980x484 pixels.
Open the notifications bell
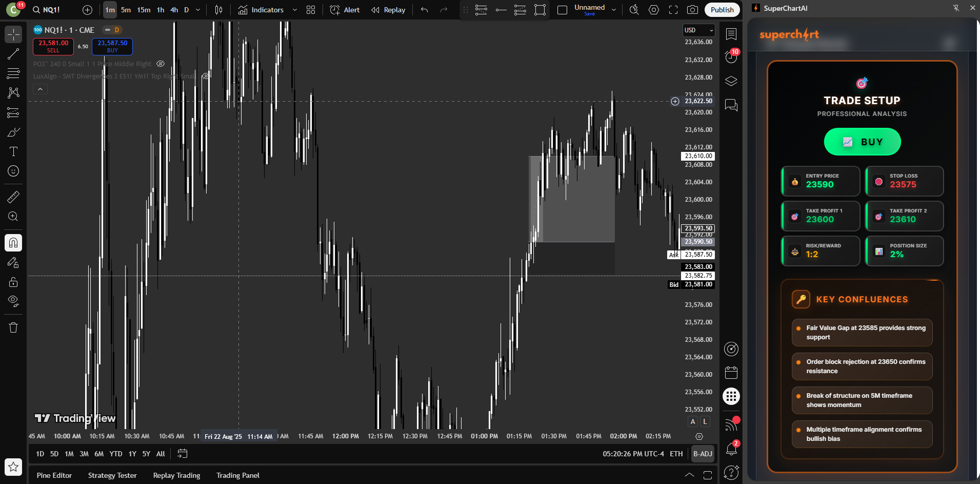pos(731,450)
